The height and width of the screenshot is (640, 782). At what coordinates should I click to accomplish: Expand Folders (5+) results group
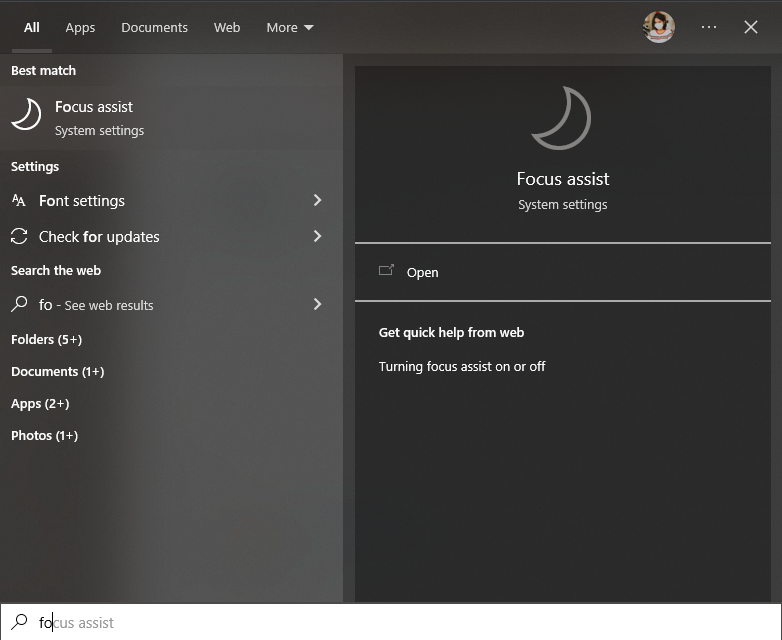point(46,340)
